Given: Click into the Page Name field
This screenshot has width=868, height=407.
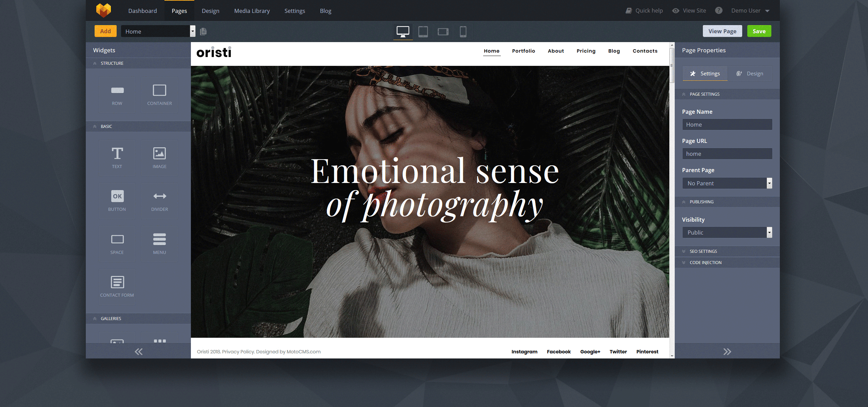Looking at the screenshot, I should pyautogui.click(x=727, y=125).
